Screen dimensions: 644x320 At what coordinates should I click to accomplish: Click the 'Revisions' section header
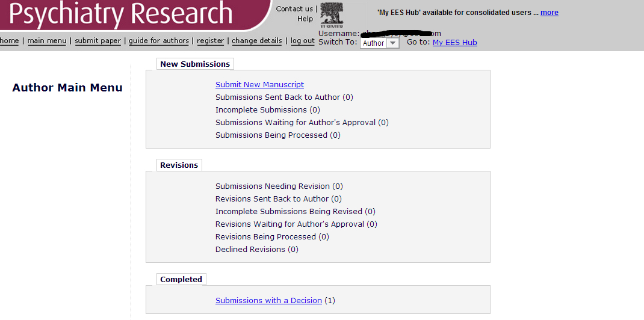point(179,165)
